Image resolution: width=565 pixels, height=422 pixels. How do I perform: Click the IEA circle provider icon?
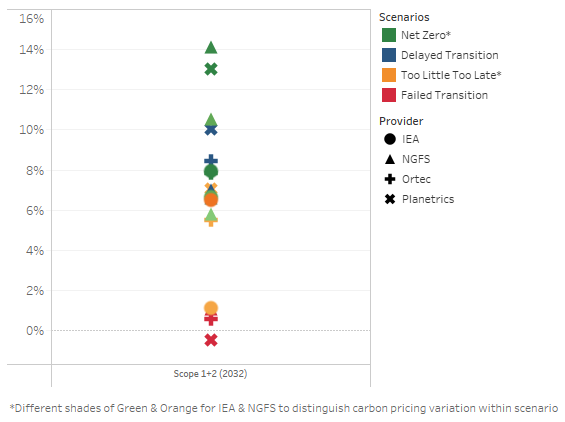(x=390, y=139)
